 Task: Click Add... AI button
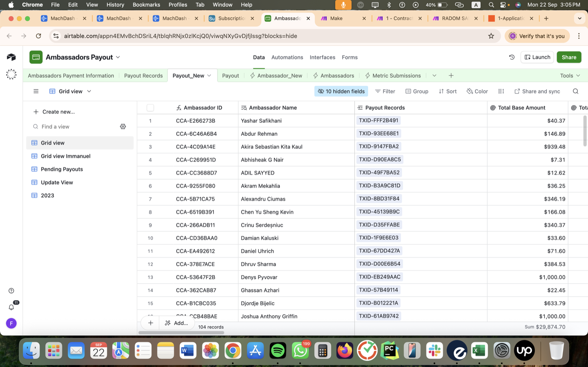(177, 323)
